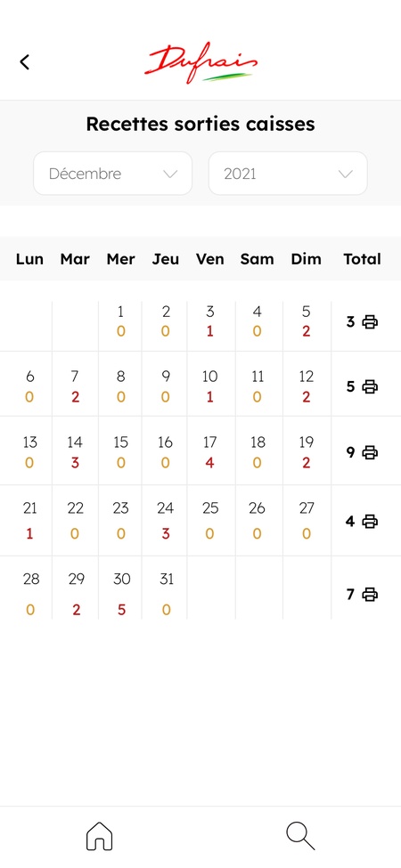Open the home icon in bottom bar
Screen dimensions: 401x868
99,836
